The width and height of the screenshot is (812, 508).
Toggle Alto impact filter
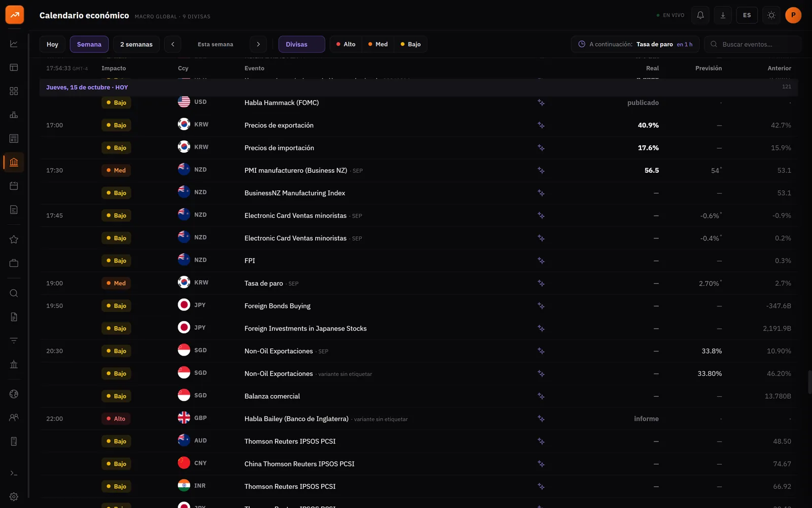point(346,44)
